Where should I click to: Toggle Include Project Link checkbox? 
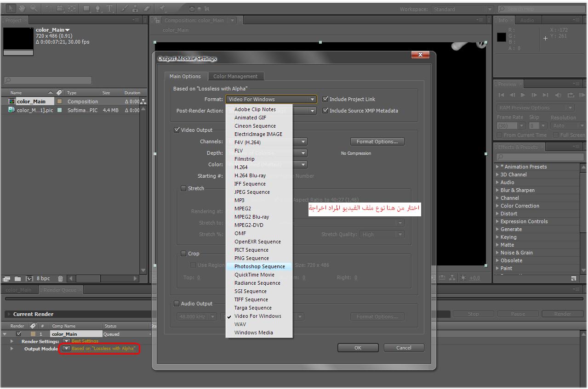325,99
